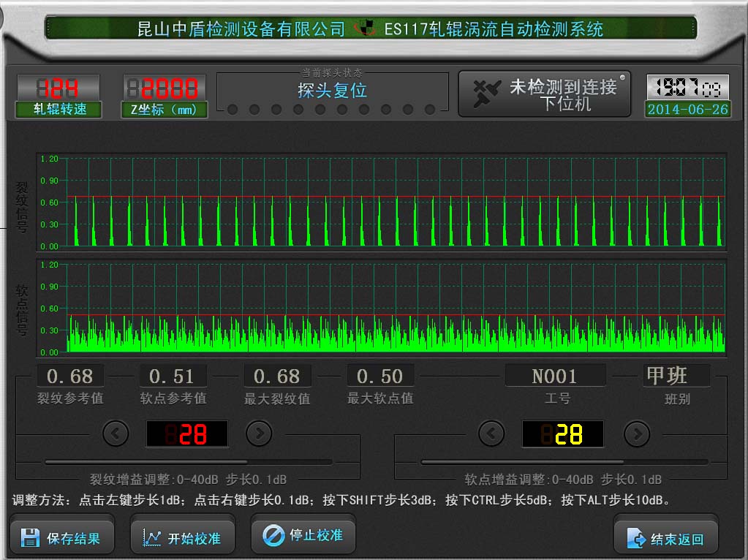748x560 pixels.
Task: Click the crack signal chart
Action: pyautogui.click(x=381, y=202)
